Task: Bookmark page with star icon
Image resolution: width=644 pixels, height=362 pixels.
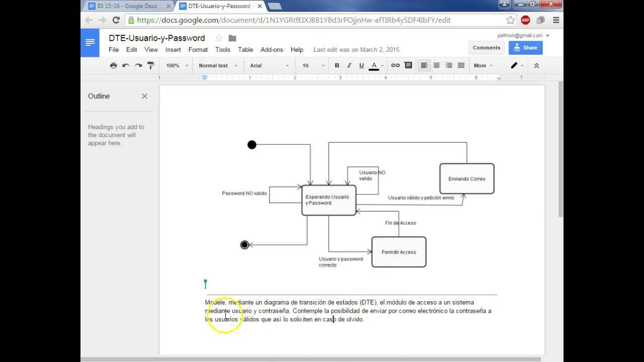Action: click(510, 20)
